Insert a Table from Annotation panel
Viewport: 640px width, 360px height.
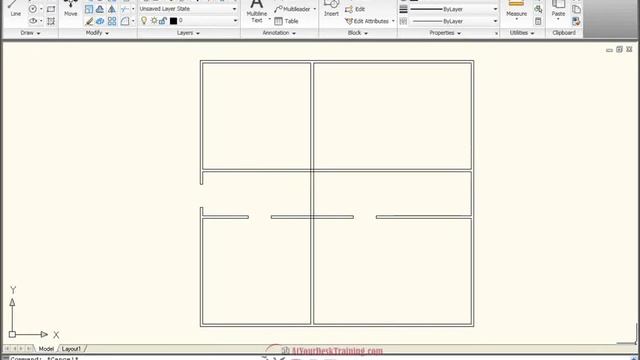point(286,21)
